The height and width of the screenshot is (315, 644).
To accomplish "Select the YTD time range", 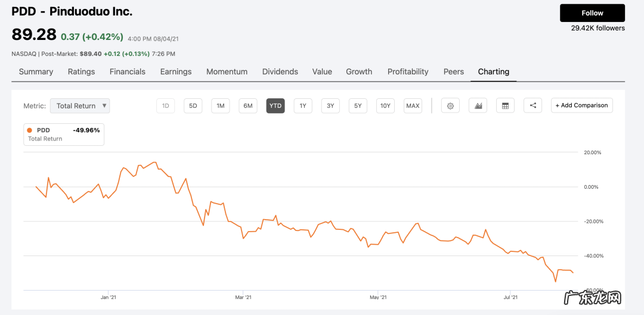I will click(x=275, y=106).
